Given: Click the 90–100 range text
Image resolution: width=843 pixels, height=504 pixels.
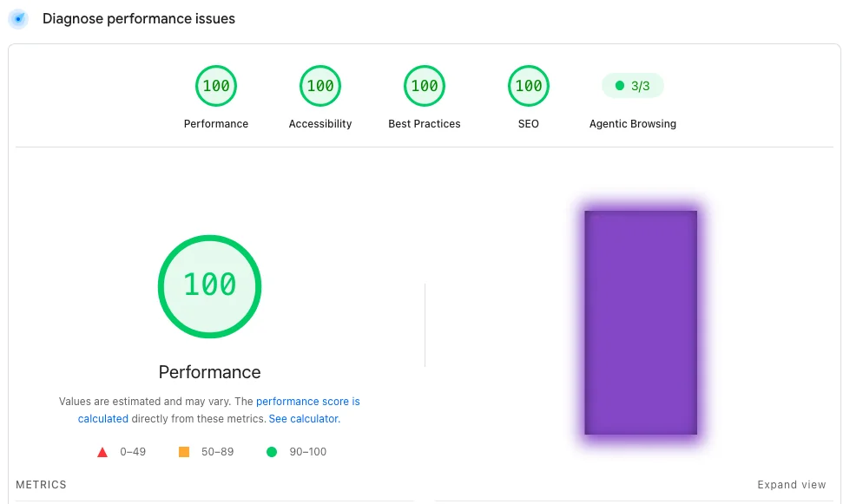Looking at the screenshot, I should pyautogui.click(x=308, y=452).
